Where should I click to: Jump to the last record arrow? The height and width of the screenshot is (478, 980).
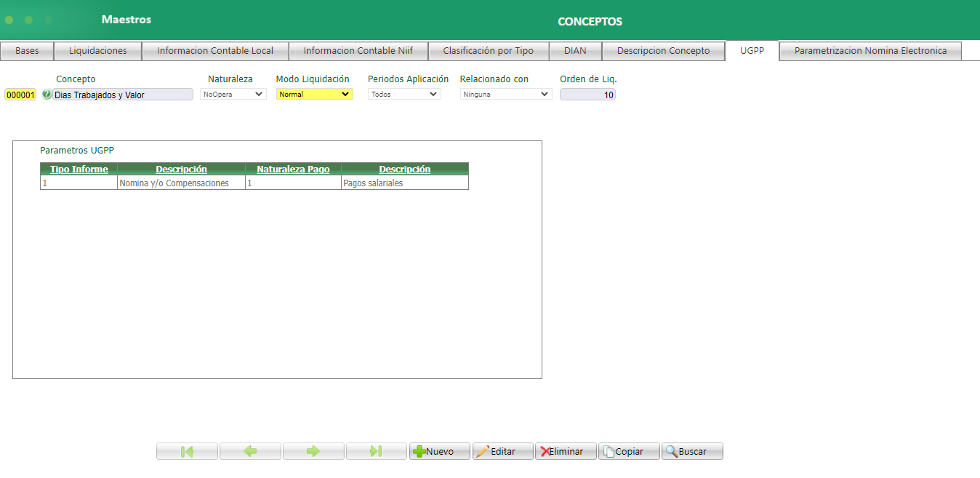[377, 451]
